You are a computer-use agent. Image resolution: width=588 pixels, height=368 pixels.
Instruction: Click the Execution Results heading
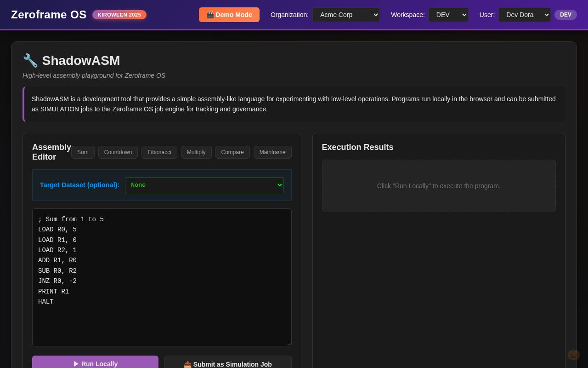(357, 147)
